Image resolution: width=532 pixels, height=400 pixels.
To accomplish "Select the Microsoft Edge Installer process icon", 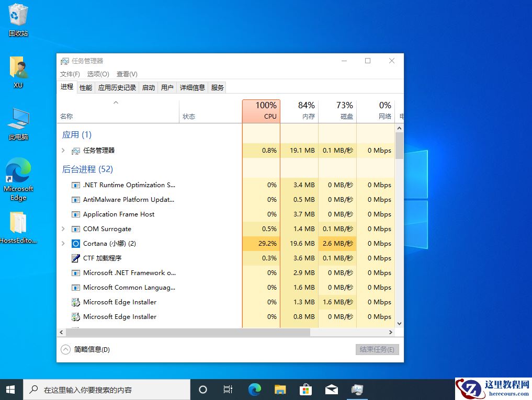I will click(x=75, y=302).
